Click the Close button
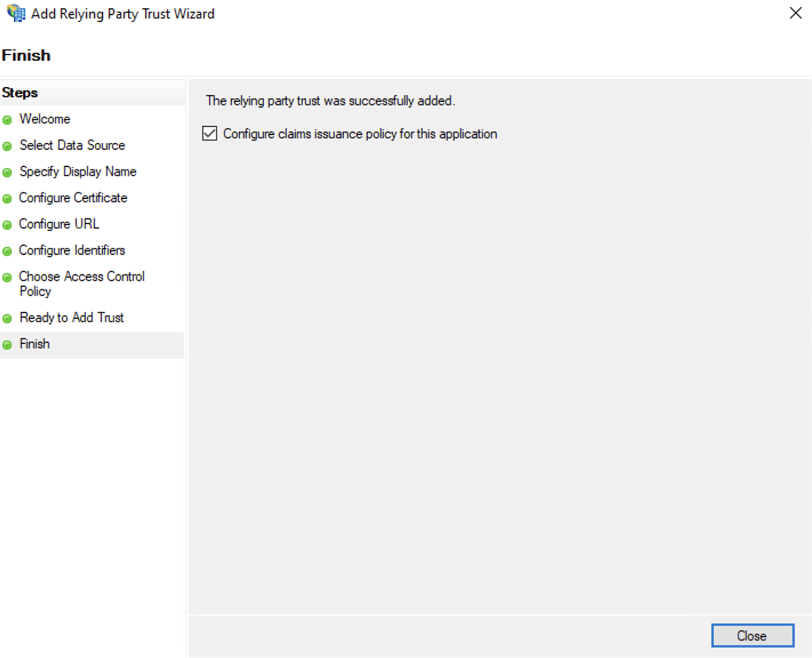The width and height of the screenshot is (812, 658). pyautogui.click(x=752, y=635)
